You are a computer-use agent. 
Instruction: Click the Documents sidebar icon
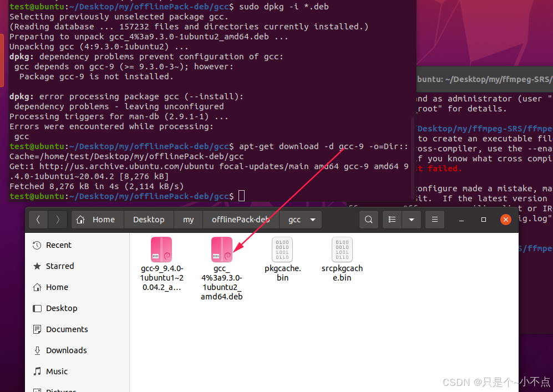37,329
